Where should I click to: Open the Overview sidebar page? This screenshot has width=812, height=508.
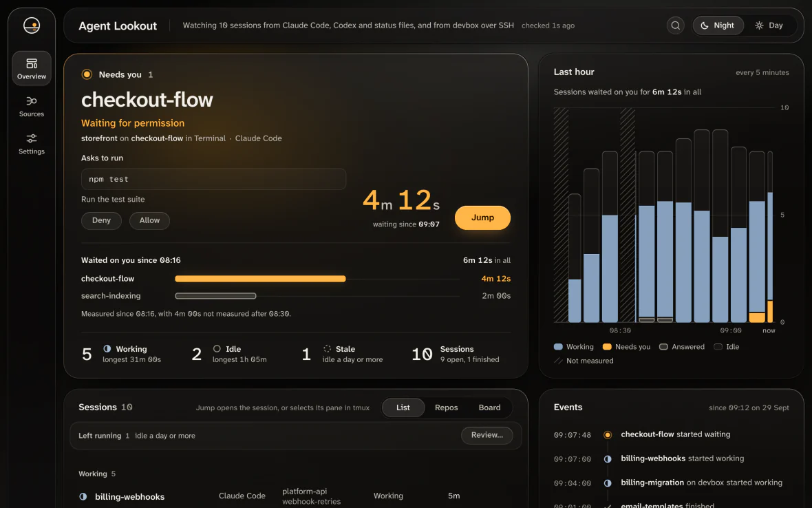[x=32, y=68]
